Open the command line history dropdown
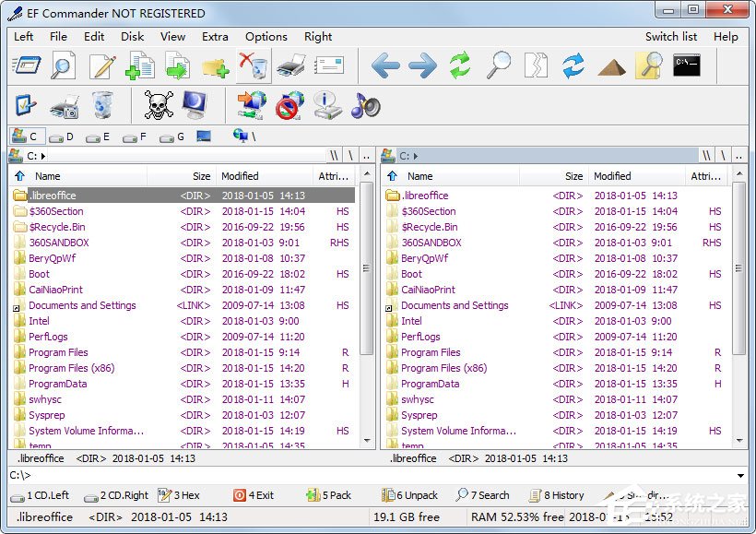Viewport: 756px width, 534px height. [x=740, y=476]
